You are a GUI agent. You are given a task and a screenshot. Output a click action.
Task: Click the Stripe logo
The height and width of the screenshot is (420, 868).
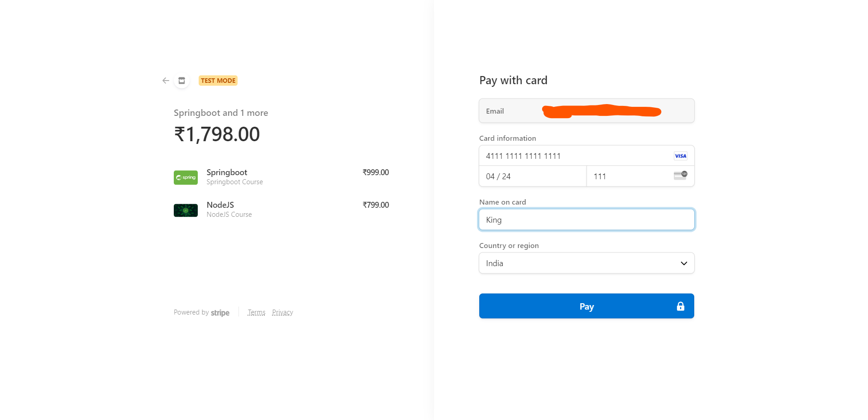click(x=220, y=313)
